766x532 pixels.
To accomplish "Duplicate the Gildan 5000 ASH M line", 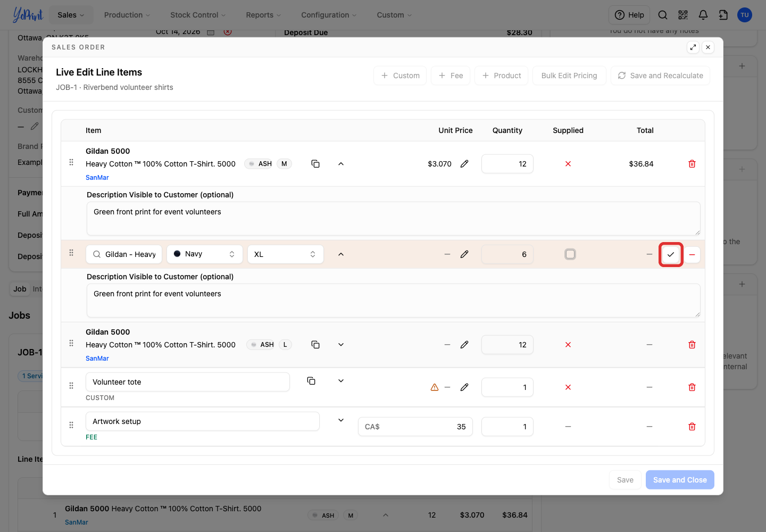I will [x=315, y=164].
